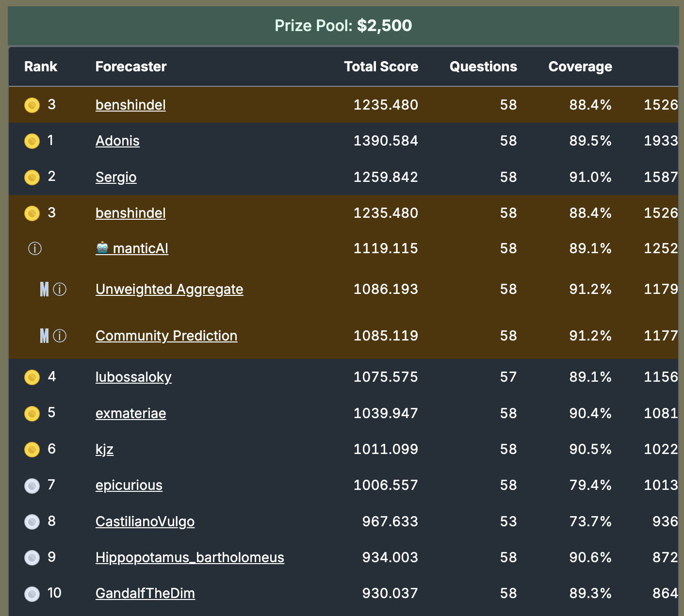
Task: Open the kjz forecaster link
Action: 104,449
